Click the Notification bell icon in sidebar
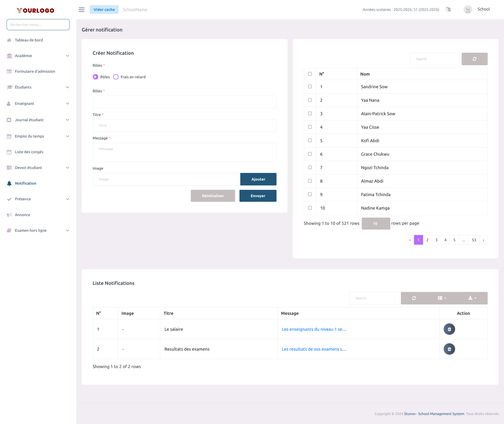Screen dimensions: 504x424 pos(9,183)
